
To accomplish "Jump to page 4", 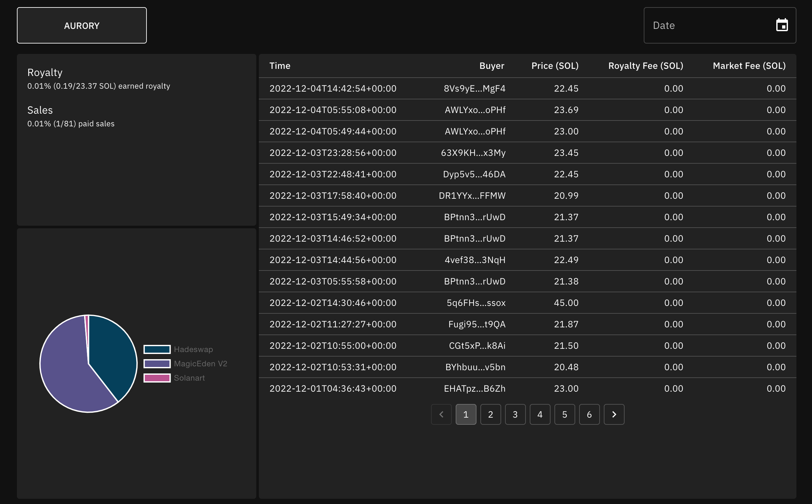I will (540, 414).
